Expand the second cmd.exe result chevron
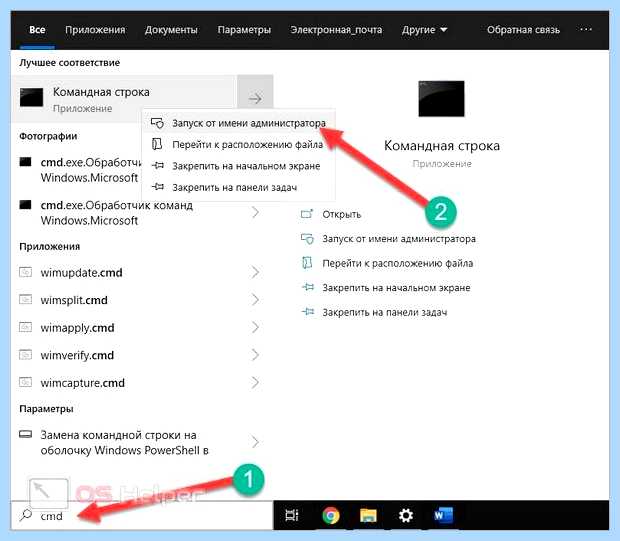 tap(255, 212)
